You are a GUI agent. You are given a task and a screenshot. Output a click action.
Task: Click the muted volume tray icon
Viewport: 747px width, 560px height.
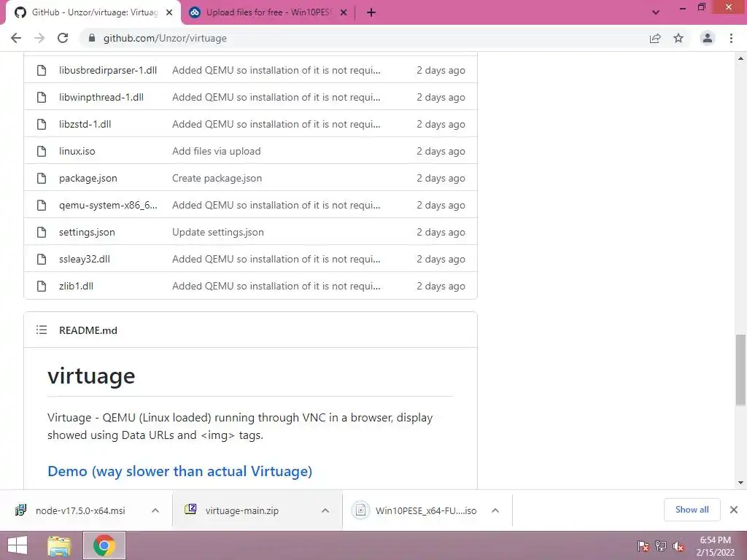(678, 546)
